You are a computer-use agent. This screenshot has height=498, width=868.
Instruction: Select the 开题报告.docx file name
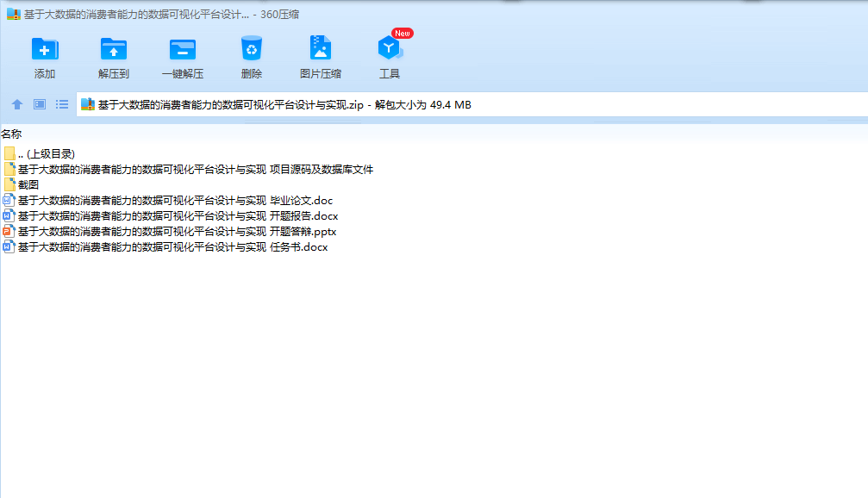178,215
